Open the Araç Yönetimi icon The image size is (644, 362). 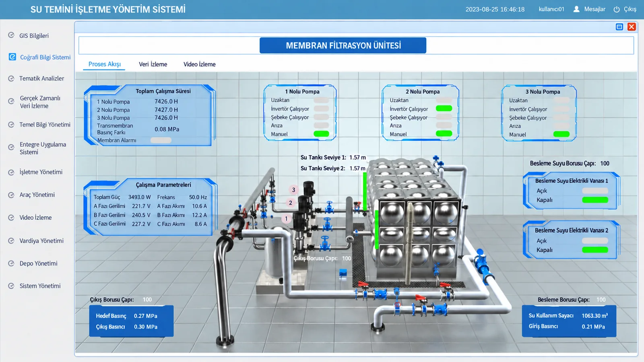(11, 195)
